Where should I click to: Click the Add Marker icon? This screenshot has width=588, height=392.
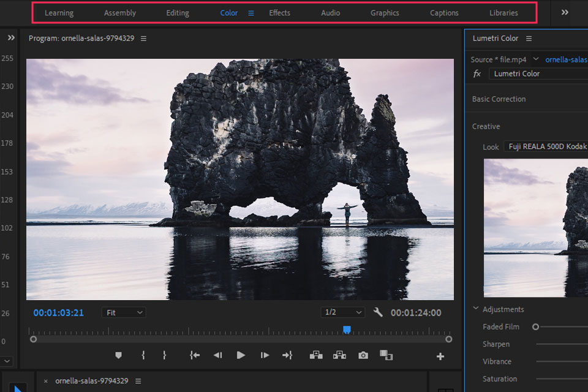tap(118, 355)
